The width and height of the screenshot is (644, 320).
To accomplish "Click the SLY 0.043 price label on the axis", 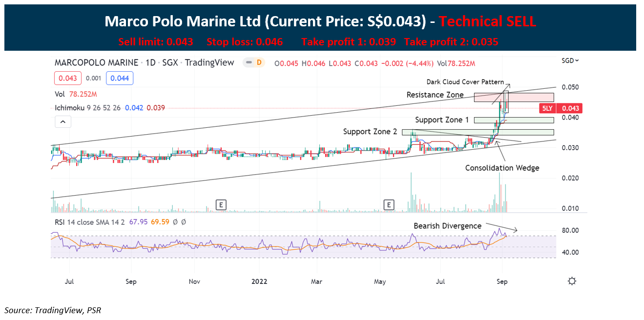I will click(x=561, y=108).
